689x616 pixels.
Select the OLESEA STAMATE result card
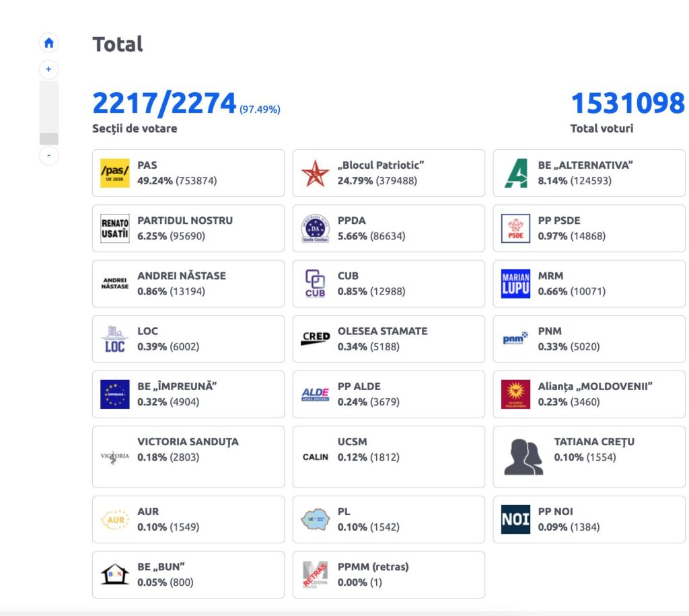tap(388, 339)
